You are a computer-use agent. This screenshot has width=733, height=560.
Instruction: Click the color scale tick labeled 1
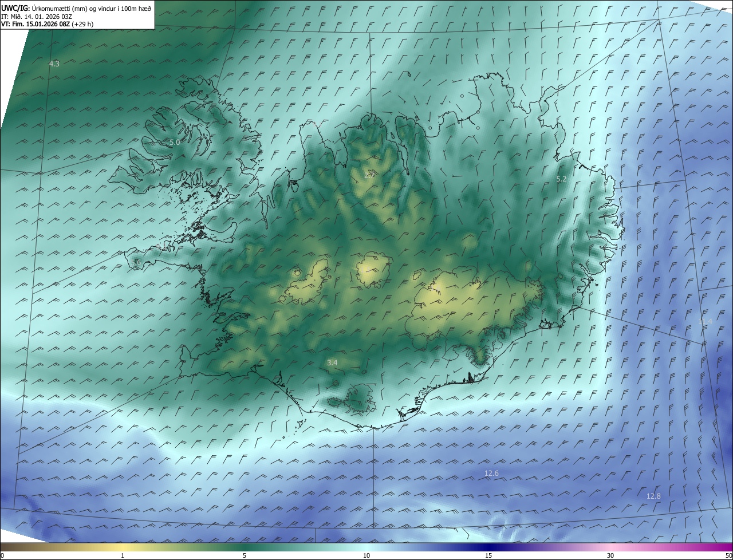pos(123,555)
